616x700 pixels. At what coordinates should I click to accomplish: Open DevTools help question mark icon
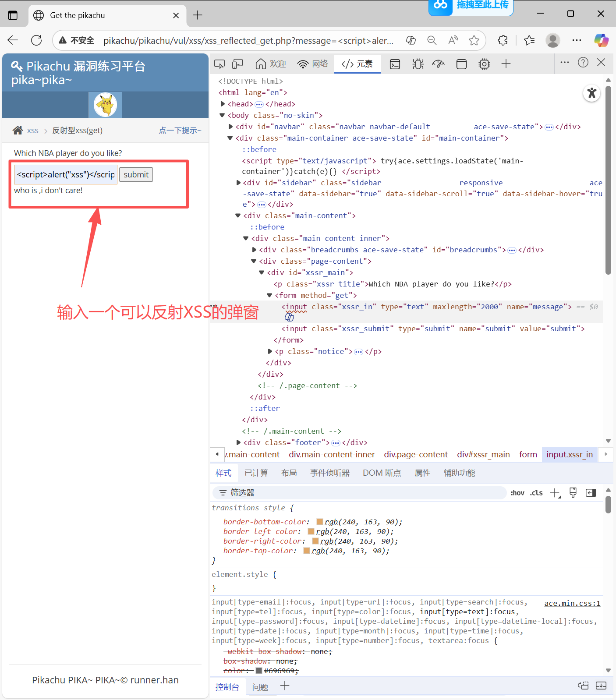pos(583,62)
